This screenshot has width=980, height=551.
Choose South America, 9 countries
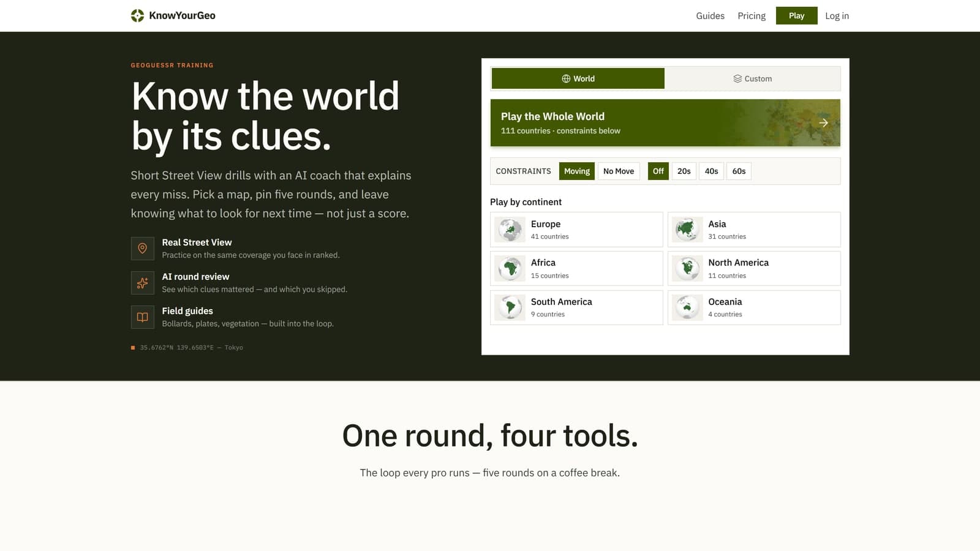coord(576,307)
